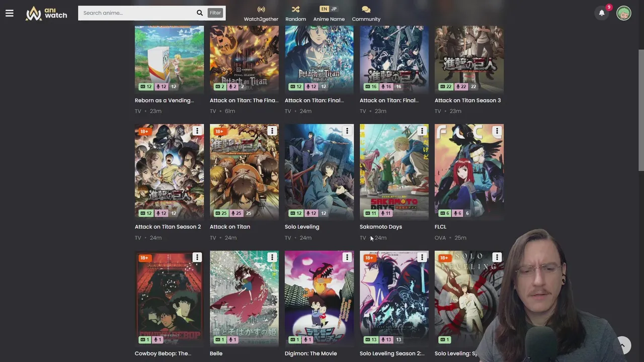
Task: Click the search magnifier icon
Action: click(x=200, y=13)
